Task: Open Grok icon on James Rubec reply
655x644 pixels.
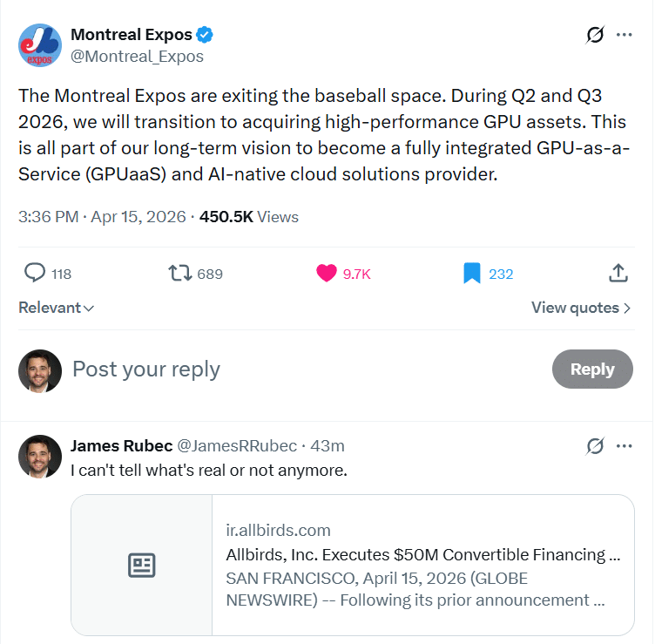Action: pos(595,446)
